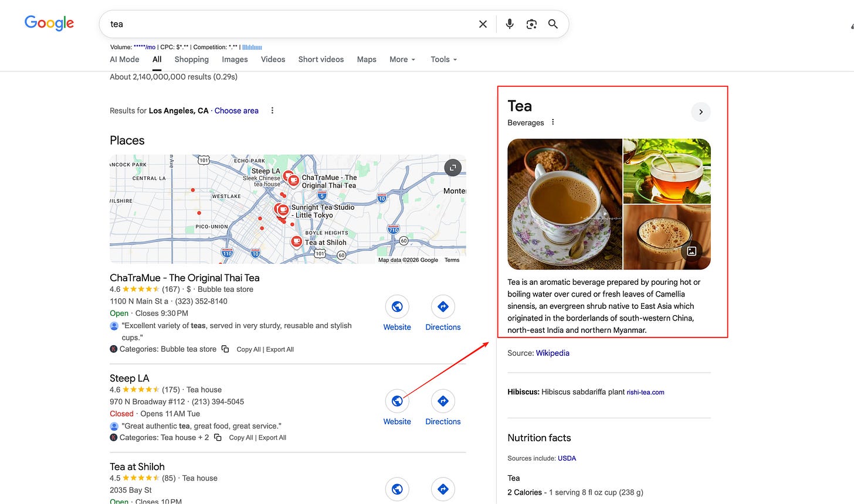
Task: Open the frothy chai glass photo
Action: click(667, 237)
